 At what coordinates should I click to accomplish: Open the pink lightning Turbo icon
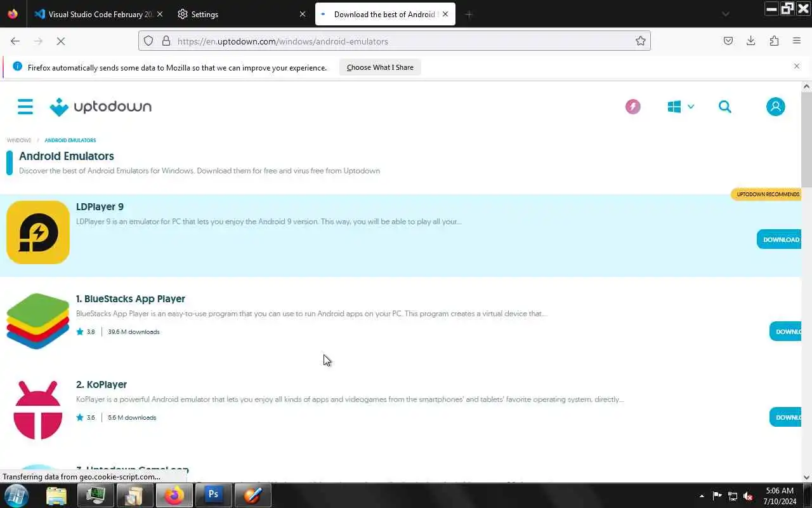(x=632, y=107)
